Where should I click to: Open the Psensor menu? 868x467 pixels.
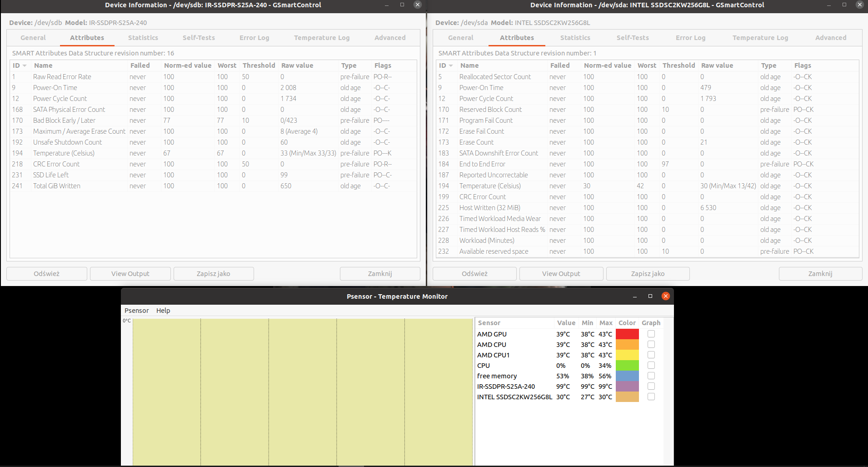136,311
